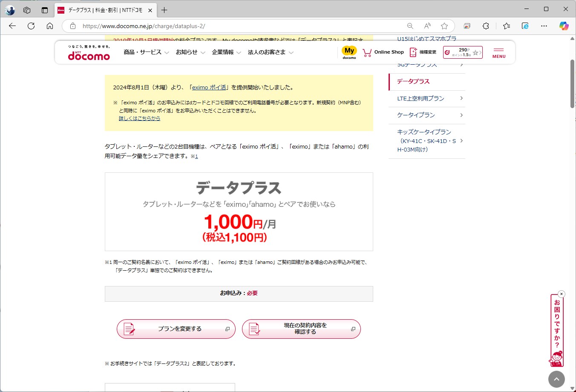Open ケータイプラン sidebar item
This screenshot has height=392, width=576.
click(427, 115)
